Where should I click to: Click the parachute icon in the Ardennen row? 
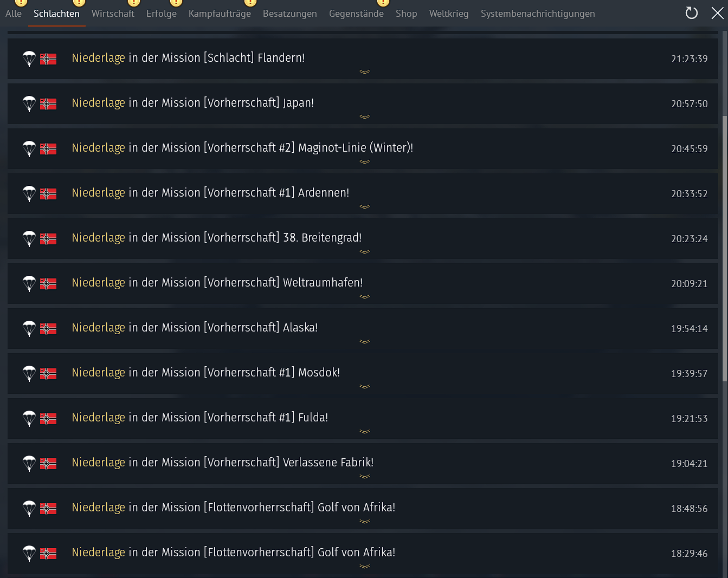tap(29, 193)
